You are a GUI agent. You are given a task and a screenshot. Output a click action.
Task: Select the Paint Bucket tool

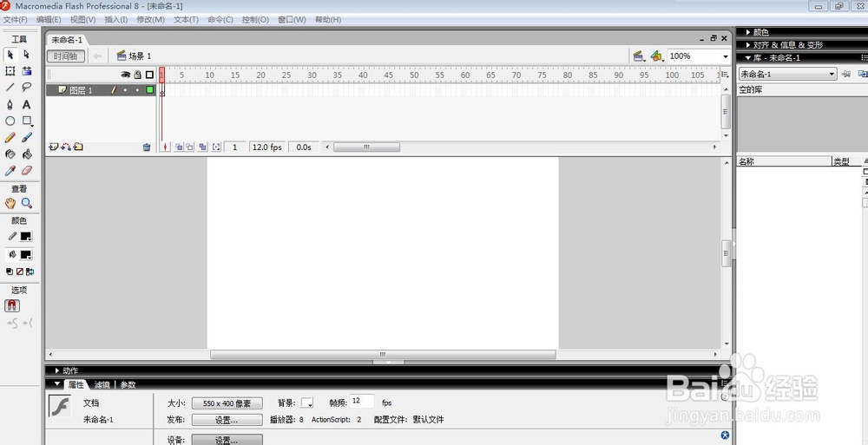tap(26, 154)
